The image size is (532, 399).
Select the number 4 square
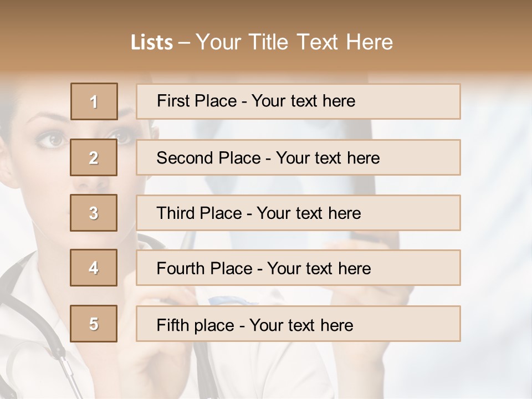pyautogui.click(x=94, y=268)
